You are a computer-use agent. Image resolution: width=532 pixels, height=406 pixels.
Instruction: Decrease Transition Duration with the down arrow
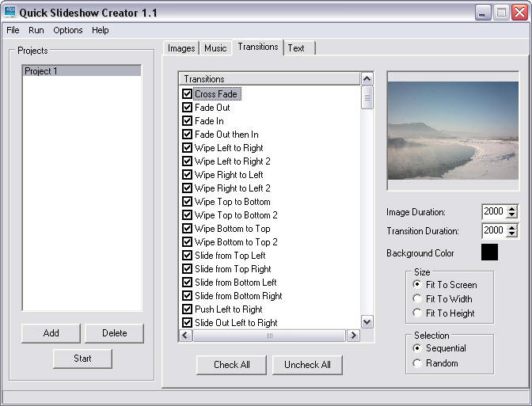[511, 234]
